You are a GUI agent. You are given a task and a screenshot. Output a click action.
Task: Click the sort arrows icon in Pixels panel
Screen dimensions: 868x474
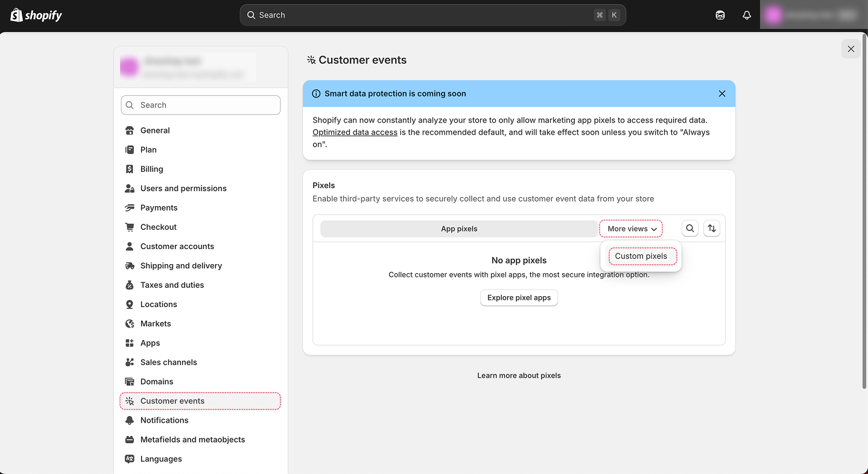coord(712,229)
